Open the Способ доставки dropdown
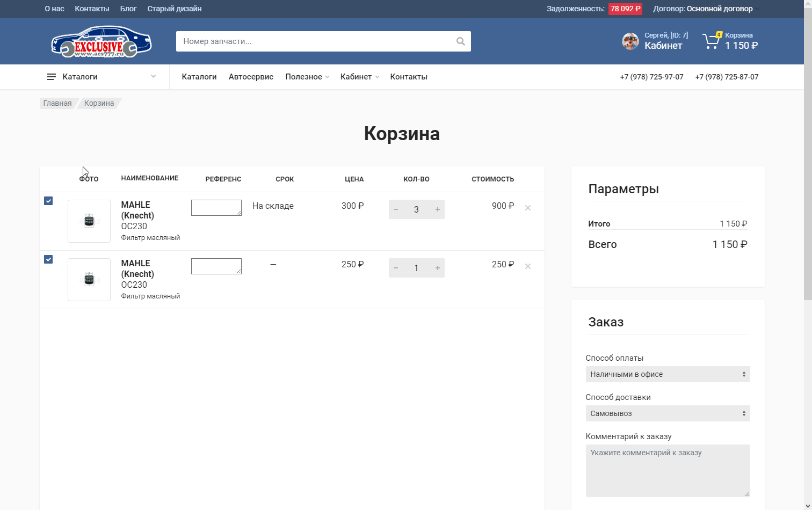 point(668,413)
